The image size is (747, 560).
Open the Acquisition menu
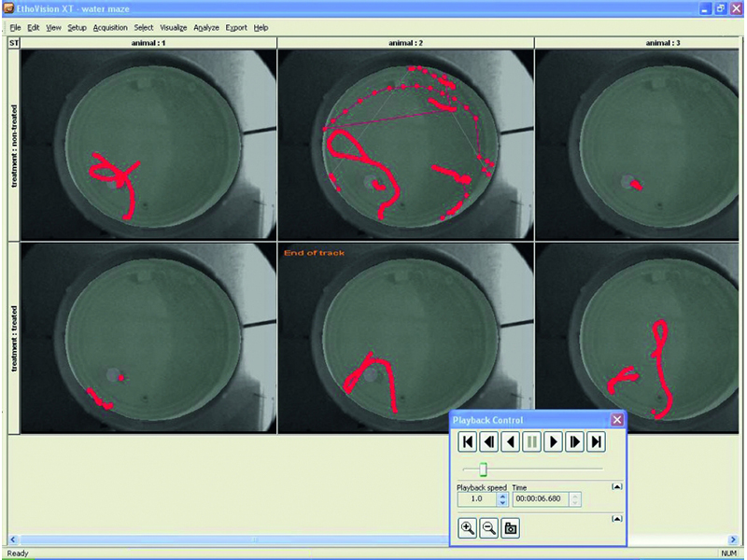click(110, 28)
